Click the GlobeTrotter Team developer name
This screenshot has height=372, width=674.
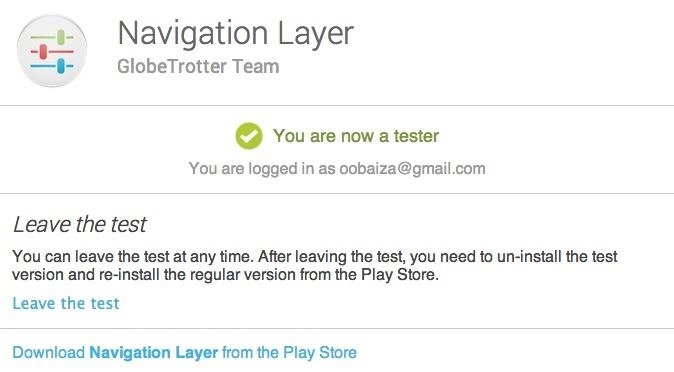pyautogui.click(x=198, y=66)
